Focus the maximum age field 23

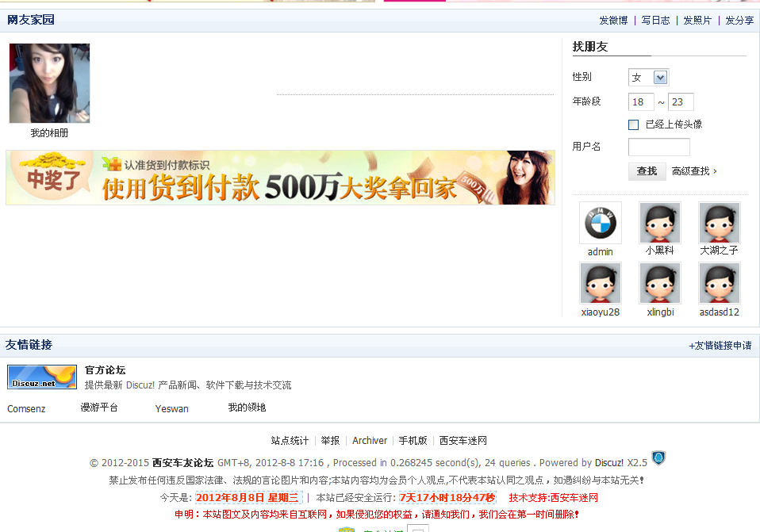coord(681,101)
